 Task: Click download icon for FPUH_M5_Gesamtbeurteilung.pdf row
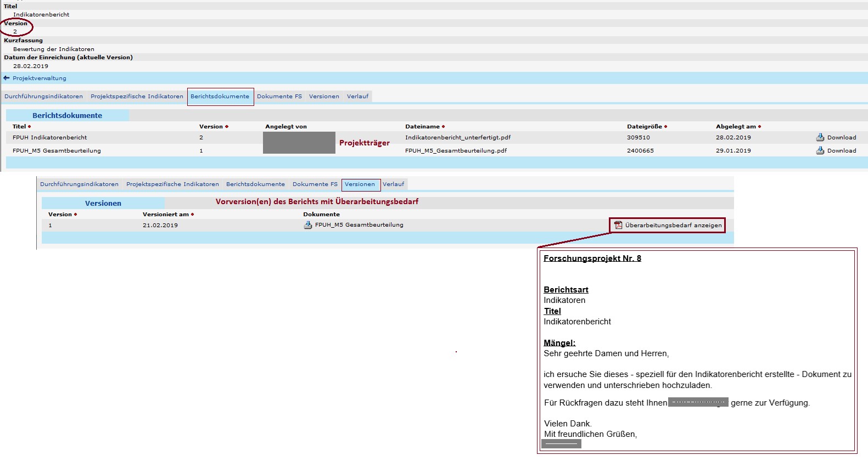(x=820, y=150)
